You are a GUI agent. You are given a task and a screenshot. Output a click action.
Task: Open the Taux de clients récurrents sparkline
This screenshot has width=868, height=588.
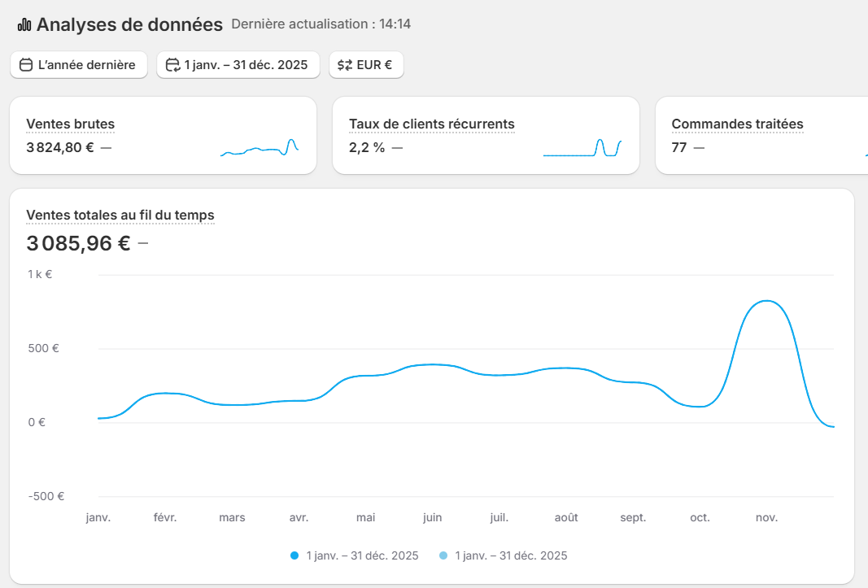(x=582, y=147)
